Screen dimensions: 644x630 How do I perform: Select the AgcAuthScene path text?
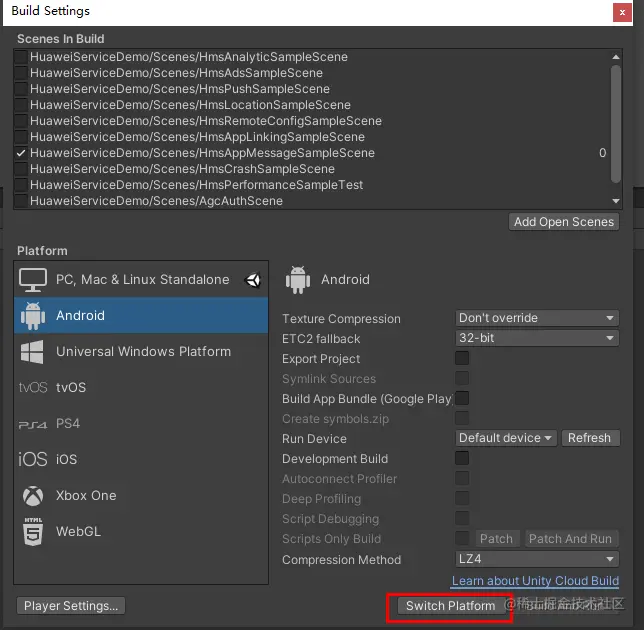pyautogui.click(x=156, y=201)
